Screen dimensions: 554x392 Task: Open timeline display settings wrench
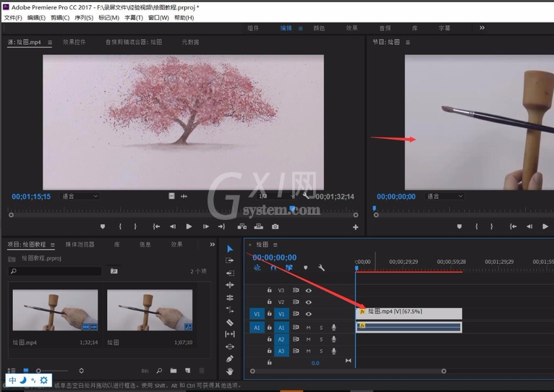pyautogui.click(x=321, y=268)
